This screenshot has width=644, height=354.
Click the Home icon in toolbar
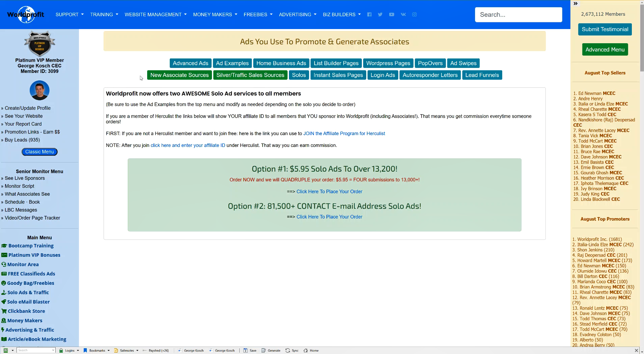tap(305, 350)
